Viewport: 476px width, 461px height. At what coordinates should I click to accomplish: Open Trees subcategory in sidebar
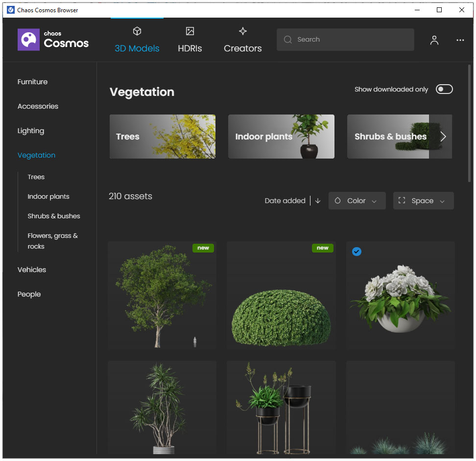[36, 177]
